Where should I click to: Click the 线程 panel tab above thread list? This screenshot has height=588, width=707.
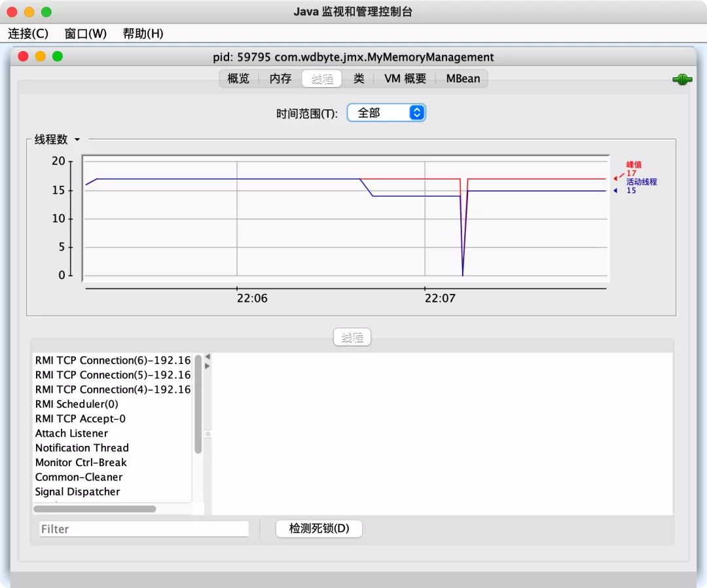point(352,337)
